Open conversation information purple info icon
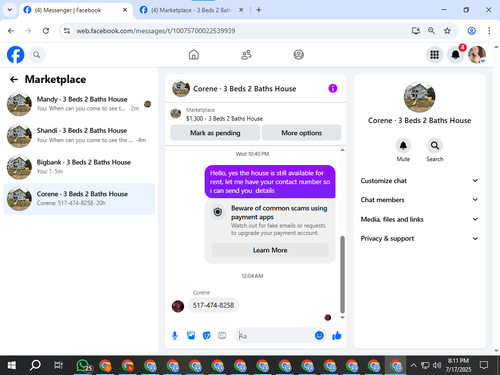Image resolution: width=500 pixels, height=375 pixels. coord(333,88)
